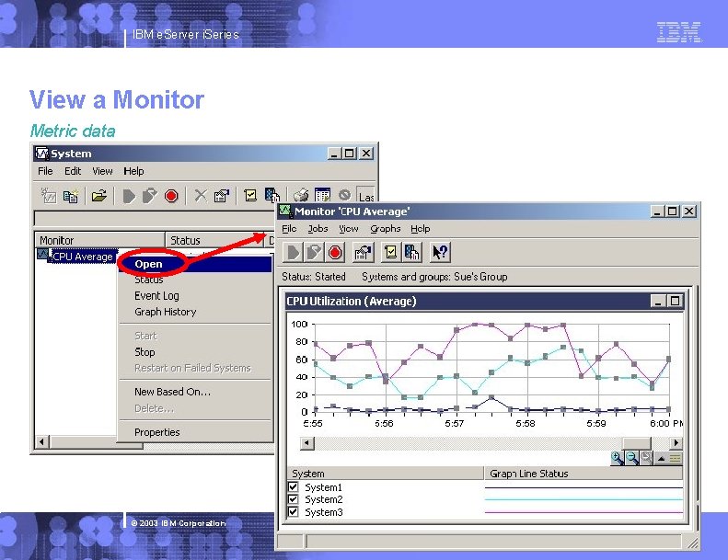Click Graph History icon in System toolbar
The height and width of the screenshot is (560, 728).
click(x=272, y=195)
